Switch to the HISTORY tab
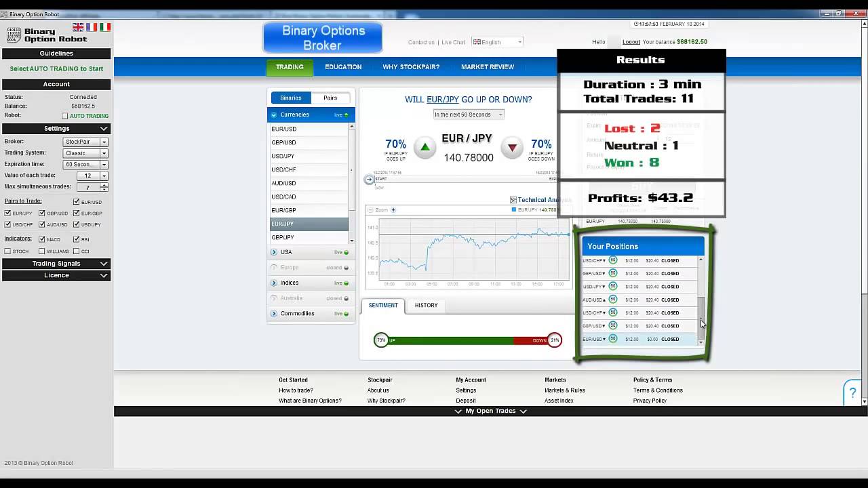 tap(426, 306)
